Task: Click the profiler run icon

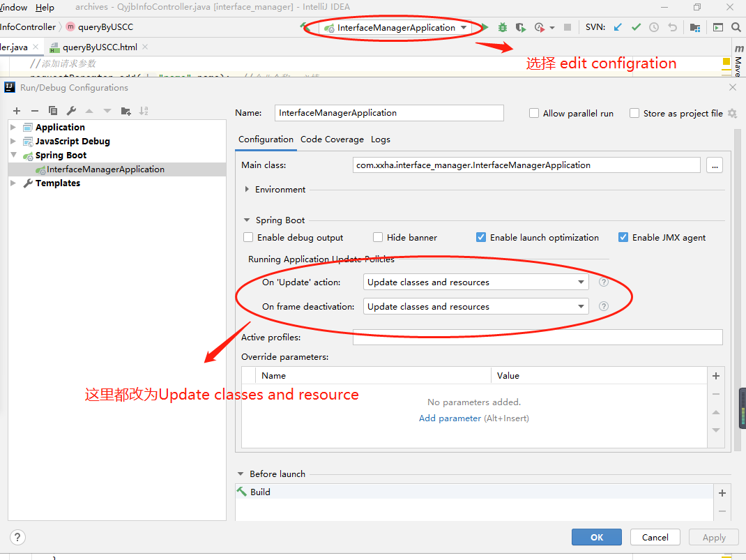Action: pyautogui.click(x=539, y=28)
